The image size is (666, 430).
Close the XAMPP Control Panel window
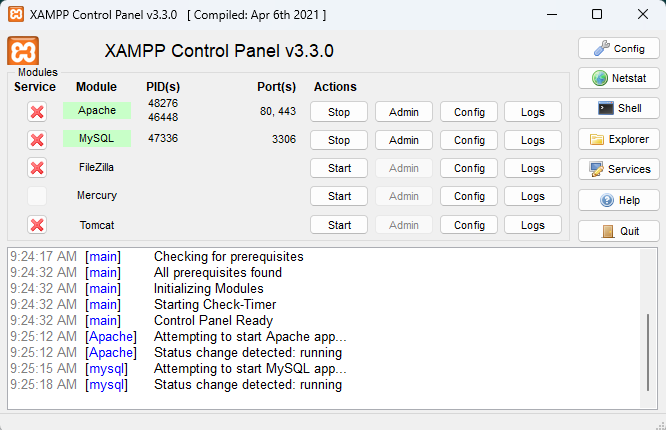tap(643, 14)
